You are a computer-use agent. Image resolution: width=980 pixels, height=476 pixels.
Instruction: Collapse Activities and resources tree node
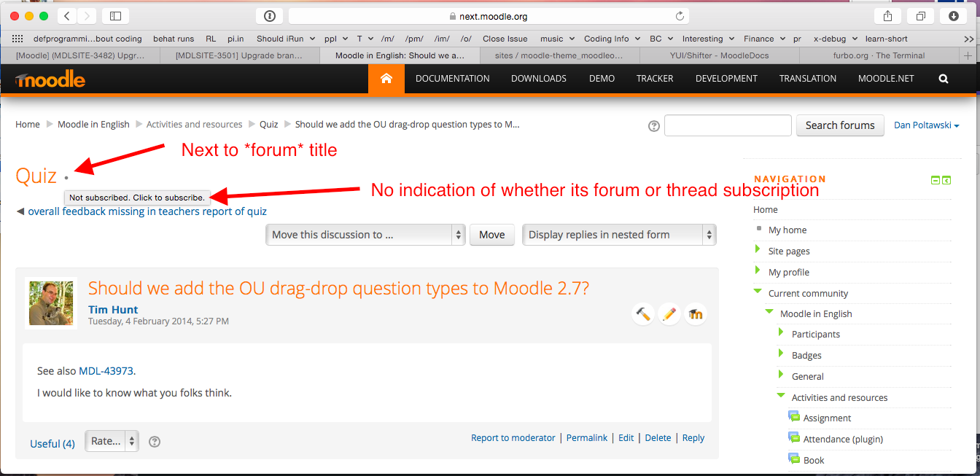pos(782,397)
